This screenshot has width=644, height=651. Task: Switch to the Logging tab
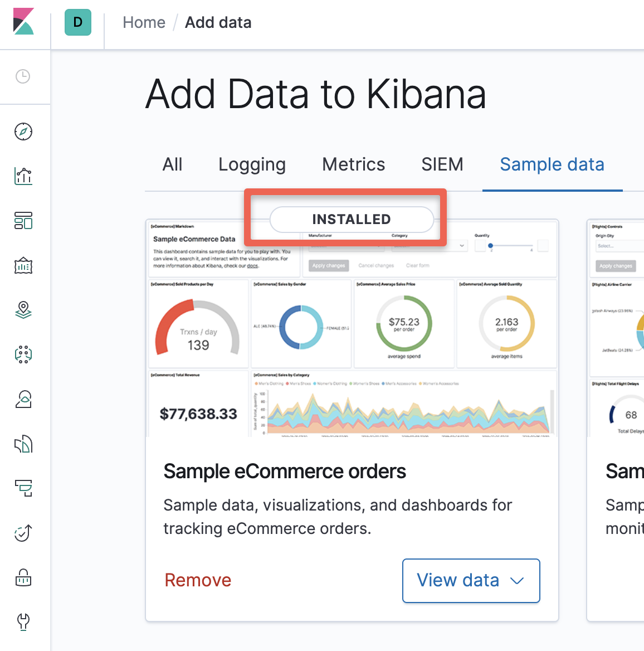(252, 165)
